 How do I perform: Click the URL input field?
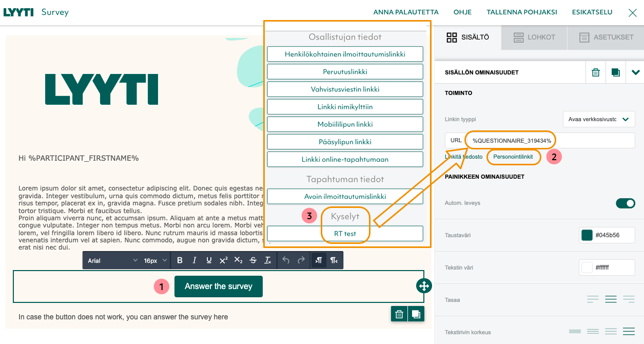[551, 140]
